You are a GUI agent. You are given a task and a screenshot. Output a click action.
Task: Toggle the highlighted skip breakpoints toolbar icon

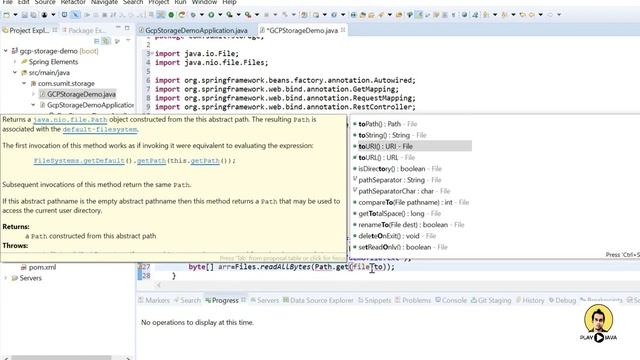coord(75,15)
